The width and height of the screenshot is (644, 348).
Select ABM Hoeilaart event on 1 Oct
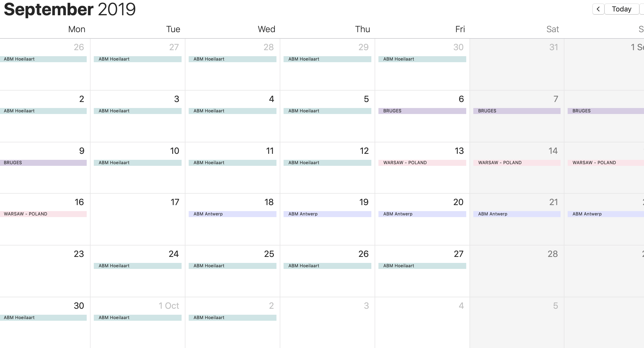coord(138,318)
